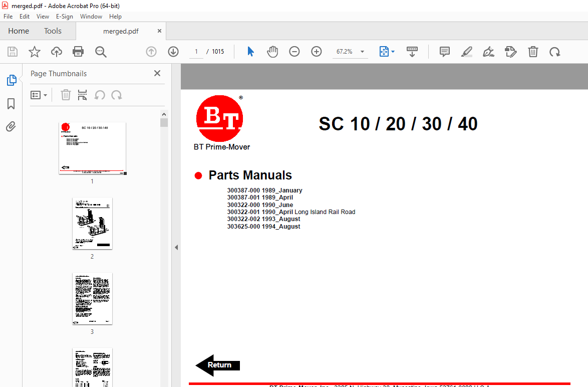Rotate thumbnail clockwise in panel
The height and width of the screenshot is (387, 588).
tap(117, 95)
